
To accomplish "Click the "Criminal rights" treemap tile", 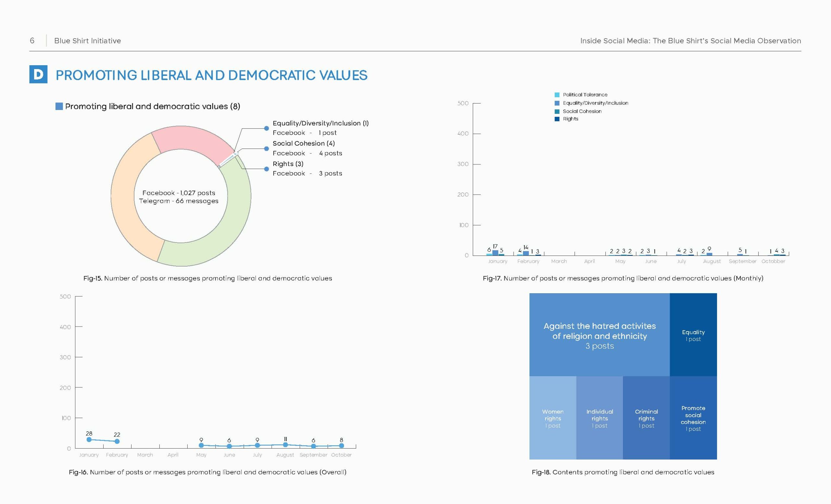I will tap(646, 418).
